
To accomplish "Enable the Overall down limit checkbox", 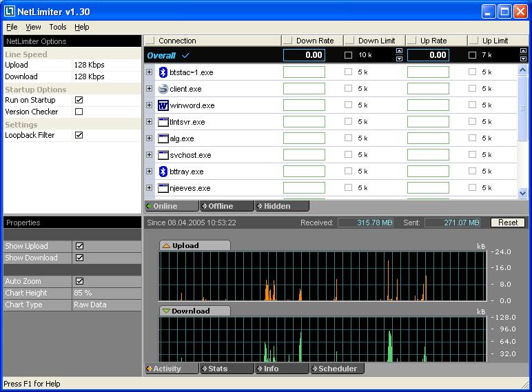I will pos(349,55).
